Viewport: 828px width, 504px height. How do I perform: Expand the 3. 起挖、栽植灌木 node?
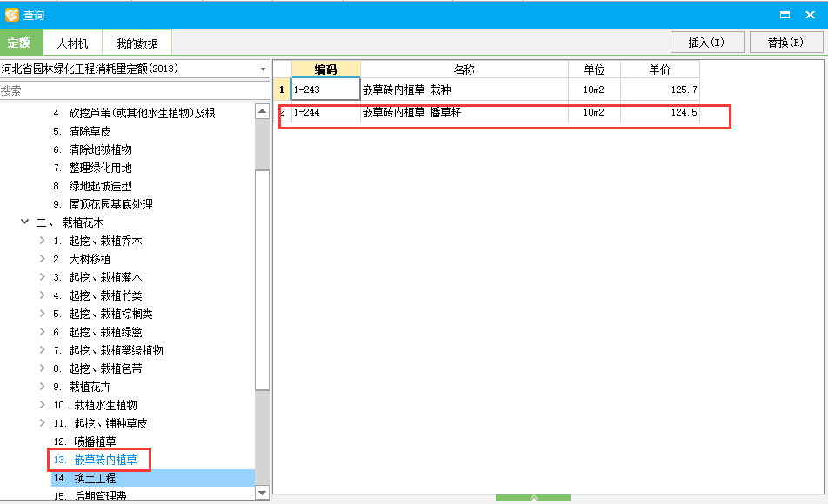tap(43, 277)
